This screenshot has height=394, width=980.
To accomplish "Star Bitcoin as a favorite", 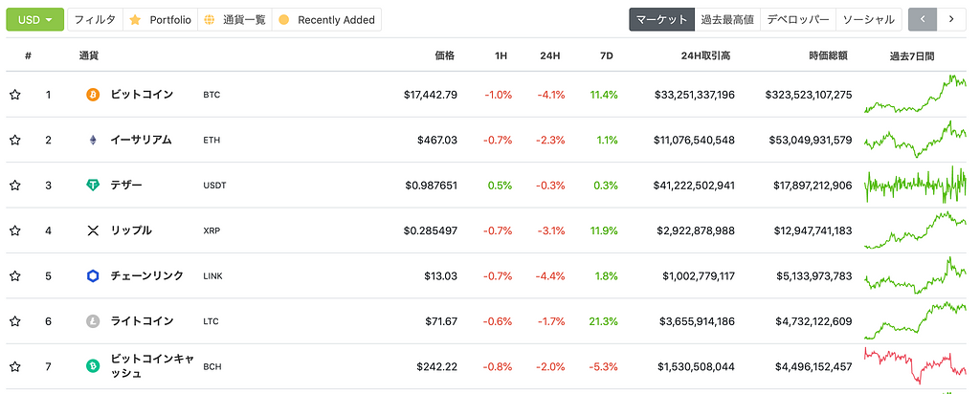I will click(15, 95).
